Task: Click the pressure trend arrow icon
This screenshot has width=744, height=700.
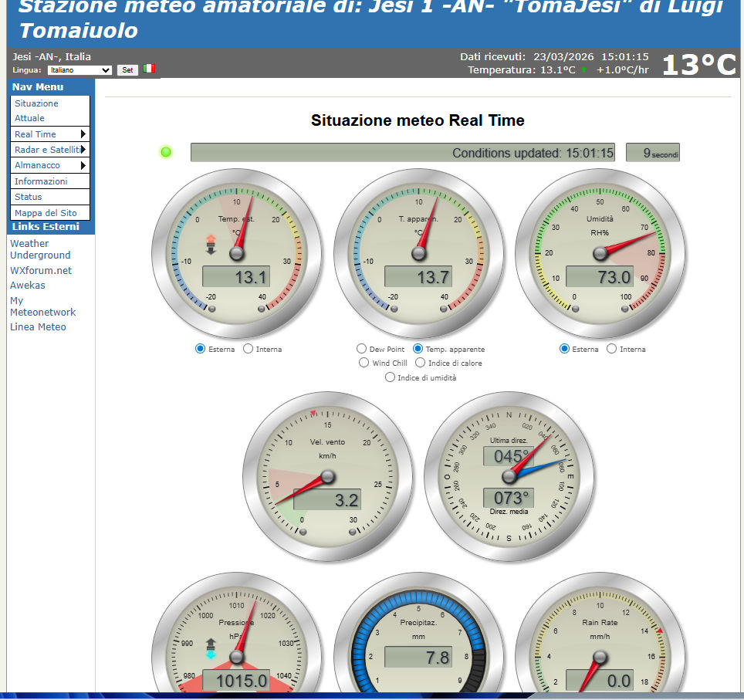Action: pyautogui.click(x=211, y=648)
